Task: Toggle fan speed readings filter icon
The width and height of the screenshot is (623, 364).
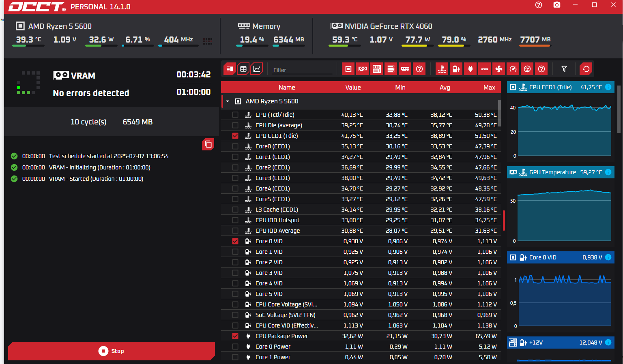Action: (499, 69)
